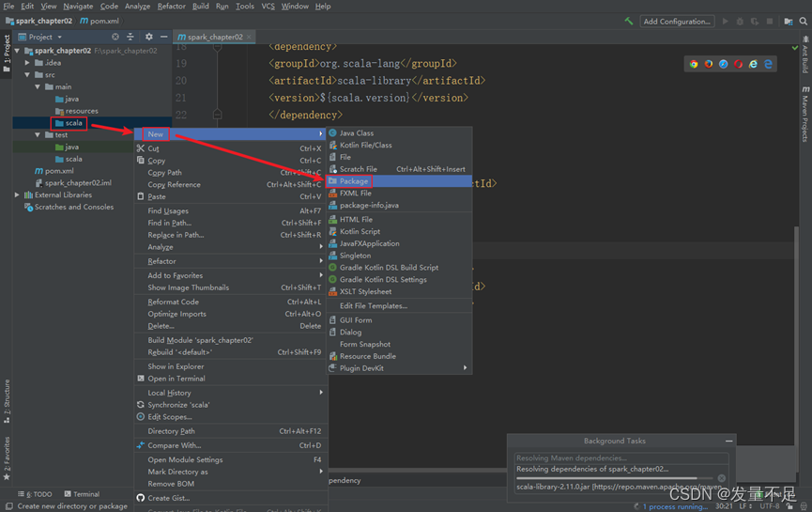Choose Kotlin File/Class from the New submenu
The height and width of the screenshot is (512, 812).
(399, 145)
